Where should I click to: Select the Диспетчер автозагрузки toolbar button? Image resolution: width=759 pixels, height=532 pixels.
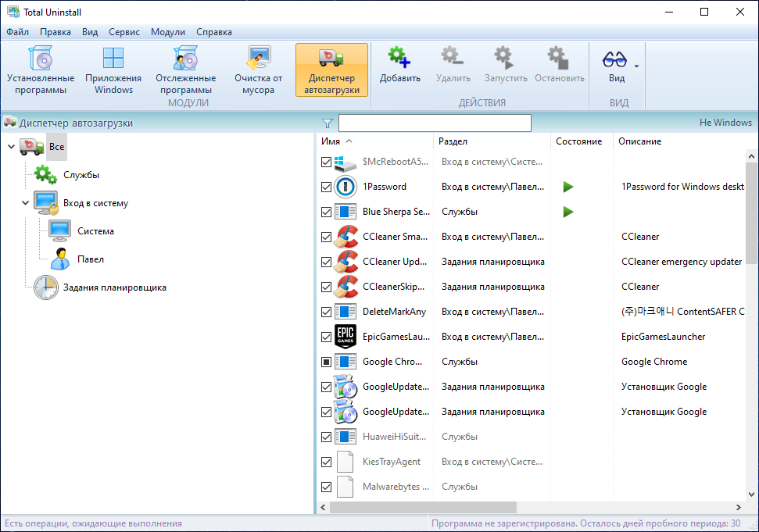coord(331,70)
